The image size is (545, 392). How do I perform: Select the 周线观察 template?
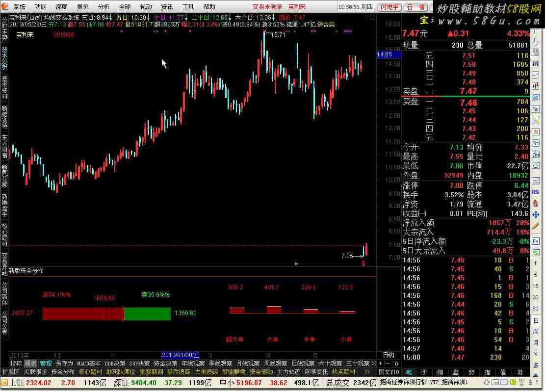pos(276,364)
